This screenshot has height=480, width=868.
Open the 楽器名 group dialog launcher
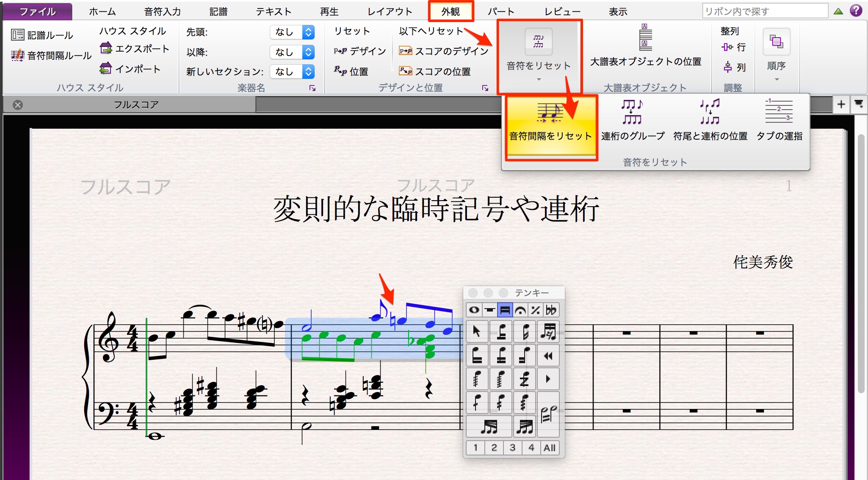[312, 88]
